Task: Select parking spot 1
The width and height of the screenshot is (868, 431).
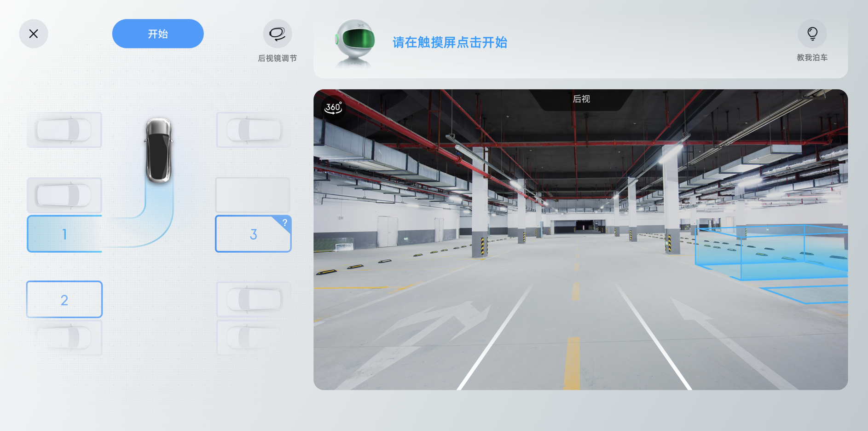Action: (64, 234)
